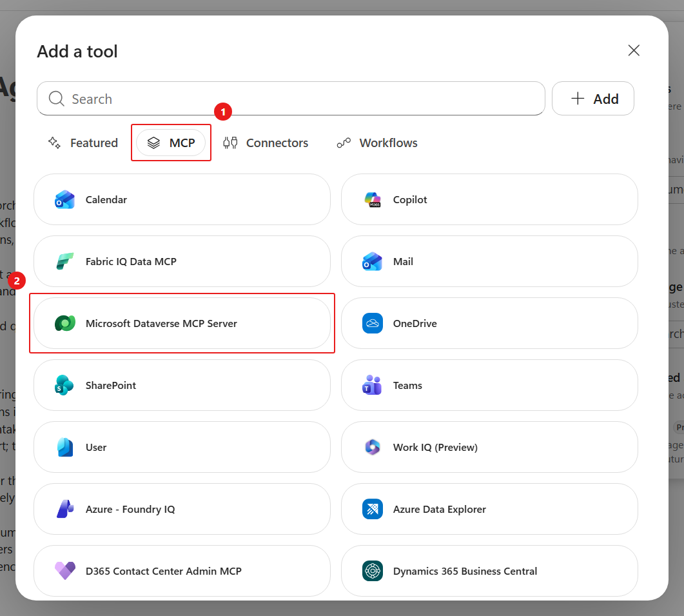Click the Azure Data Explorer icon
Image resolution: width=684 pixels, height=616 pixels.
[x=373, y=509]
